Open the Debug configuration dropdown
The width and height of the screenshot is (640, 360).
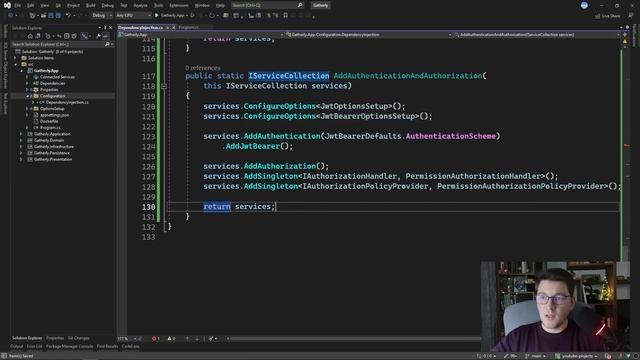[102, 16]
